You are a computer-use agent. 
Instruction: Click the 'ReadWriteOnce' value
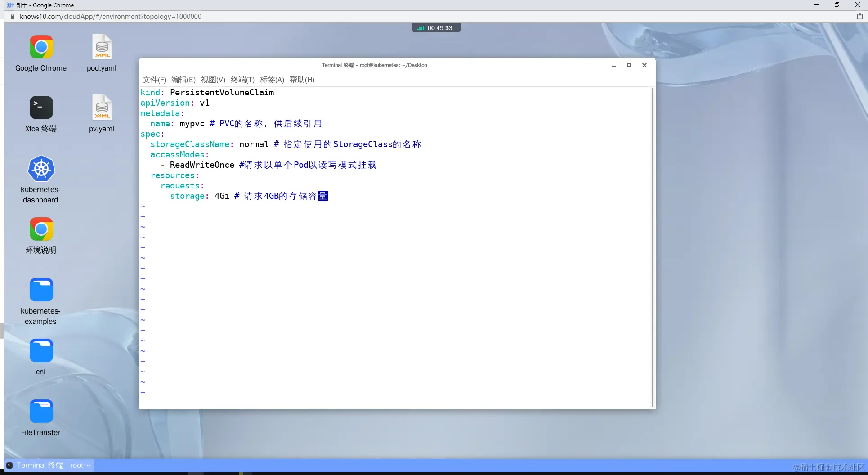tap(202, 165)
